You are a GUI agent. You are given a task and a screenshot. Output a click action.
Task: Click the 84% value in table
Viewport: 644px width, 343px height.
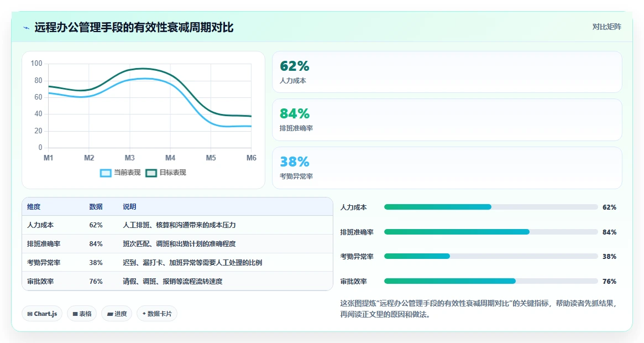point(96,244)
